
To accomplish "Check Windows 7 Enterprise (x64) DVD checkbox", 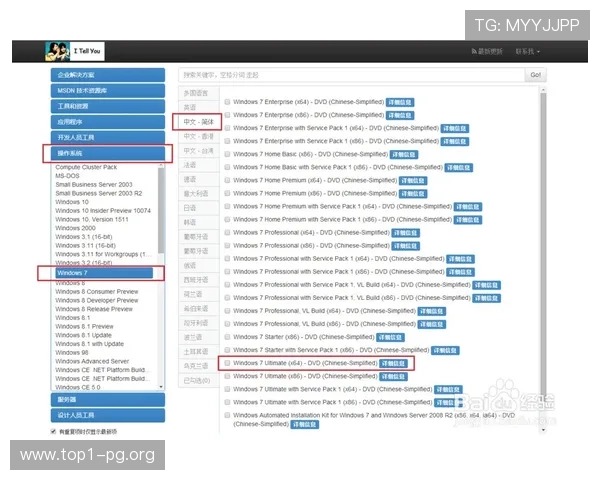I will (227, 102).
